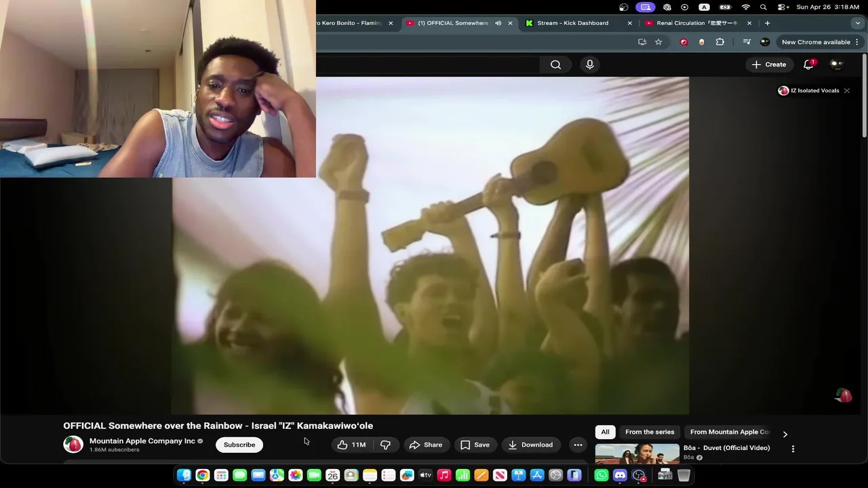This screenshot has width=868, height=488.
Task: Select the All filter chip
Action: click(x=605, y=432)
